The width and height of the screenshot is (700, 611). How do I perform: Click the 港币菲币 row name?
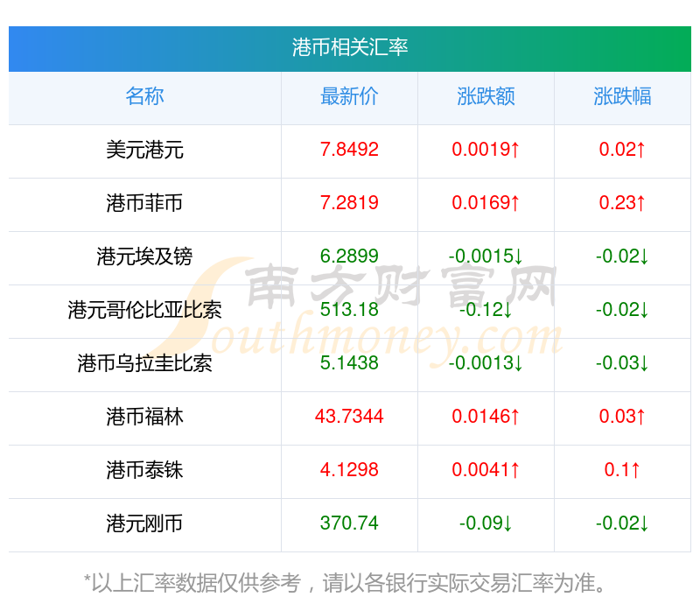[x=144, y=203]
